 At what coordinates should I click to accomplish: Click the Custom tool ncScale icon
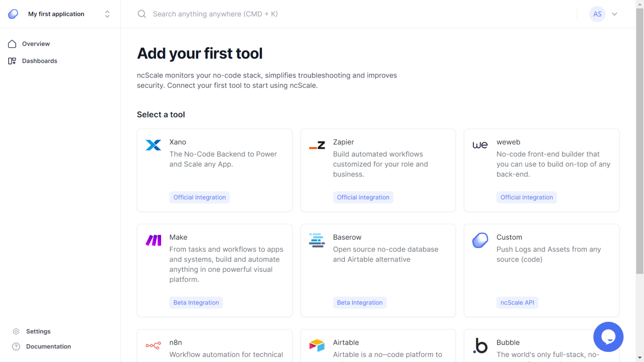[480, 240]
